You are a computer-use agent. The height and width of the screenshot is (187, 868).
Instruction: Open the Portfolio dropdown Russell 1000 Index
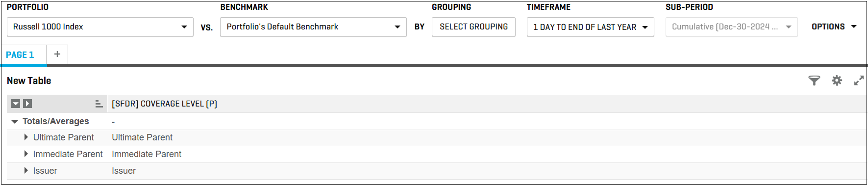tap(100, 27)
